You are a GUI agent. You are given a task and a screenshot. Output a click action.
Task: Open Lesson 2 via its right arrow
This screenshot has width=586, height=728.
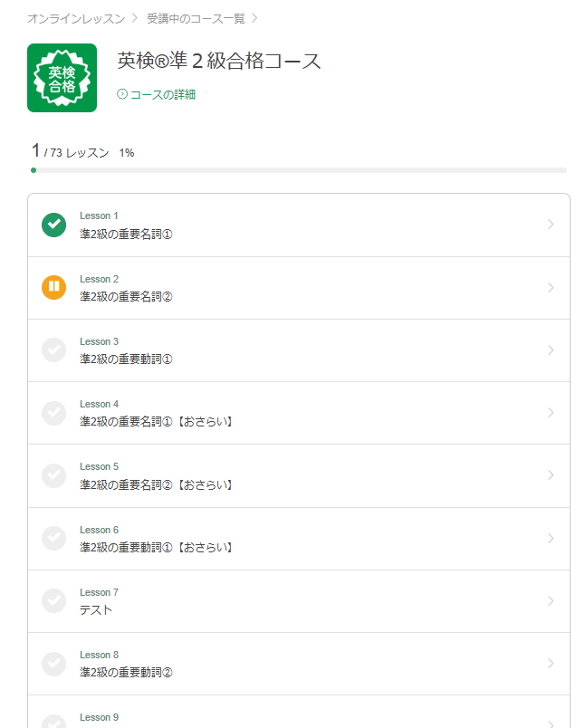click(x=551, y=287)
